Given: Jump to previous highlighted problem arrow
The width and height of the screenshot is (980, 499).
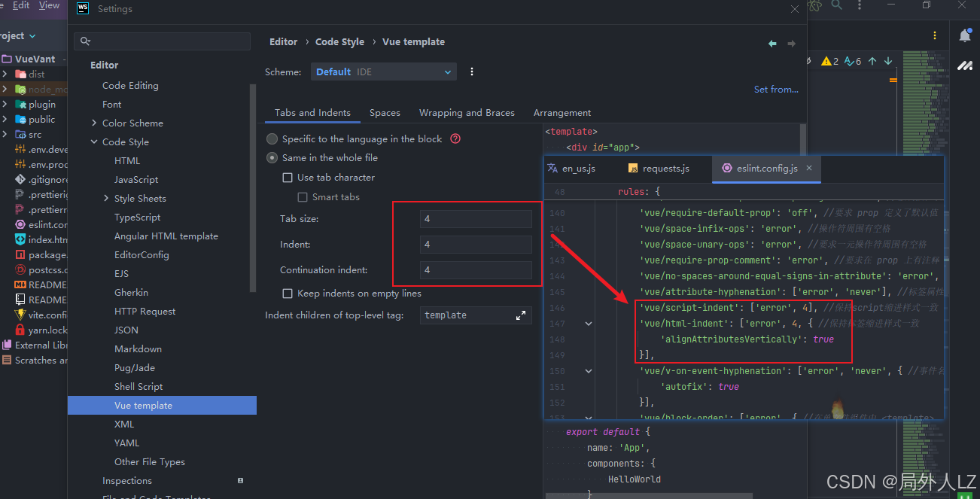Looking at the screenshot, I should click(872, 61).
